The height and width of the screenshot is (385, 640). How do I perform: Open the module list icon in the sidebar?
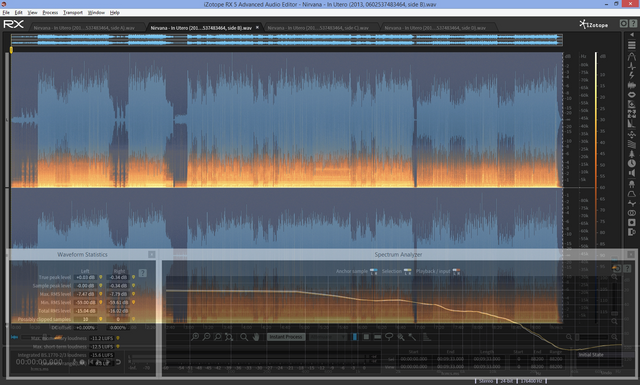[x=631, y=45]
